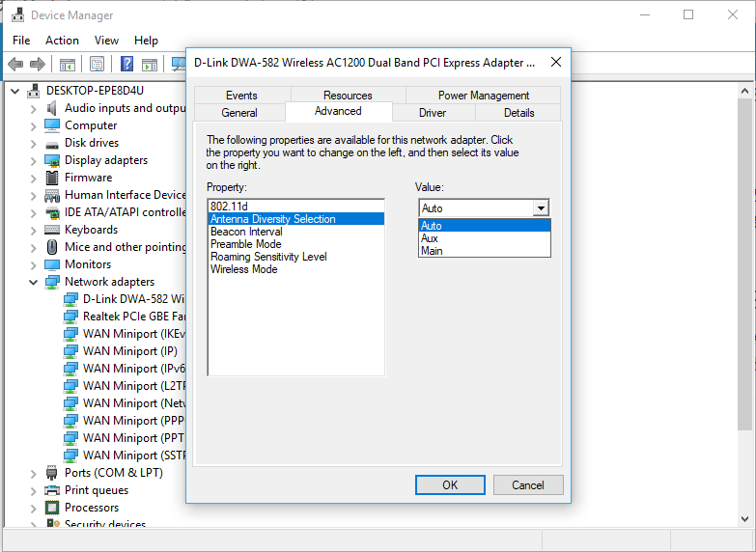Viewport: 756px width, 552px height.
Task: Click the Monitors category icon
Action: coord(51,264)
